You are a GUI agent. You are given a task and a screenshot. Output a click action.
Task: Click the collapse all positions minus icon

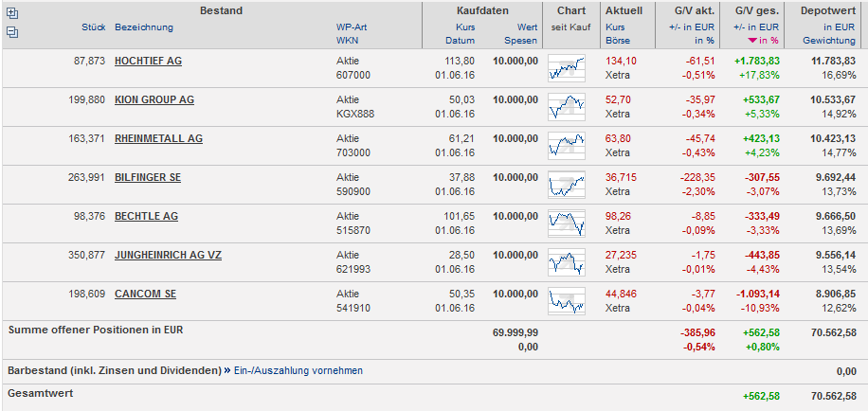point(12,31)
